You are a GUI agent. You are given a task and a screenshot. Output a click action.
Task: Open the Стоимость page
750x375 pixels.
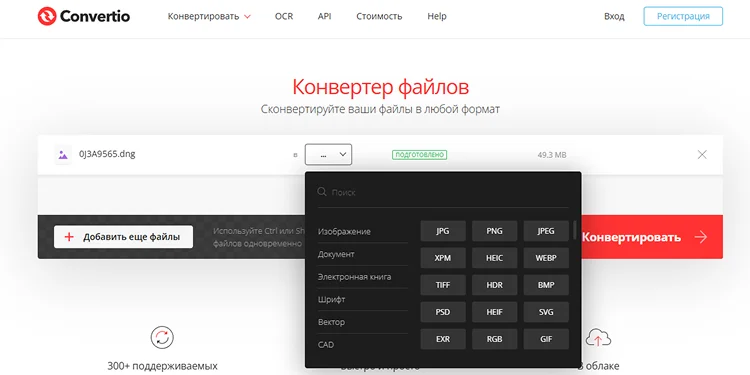click(x=379, y=16)
